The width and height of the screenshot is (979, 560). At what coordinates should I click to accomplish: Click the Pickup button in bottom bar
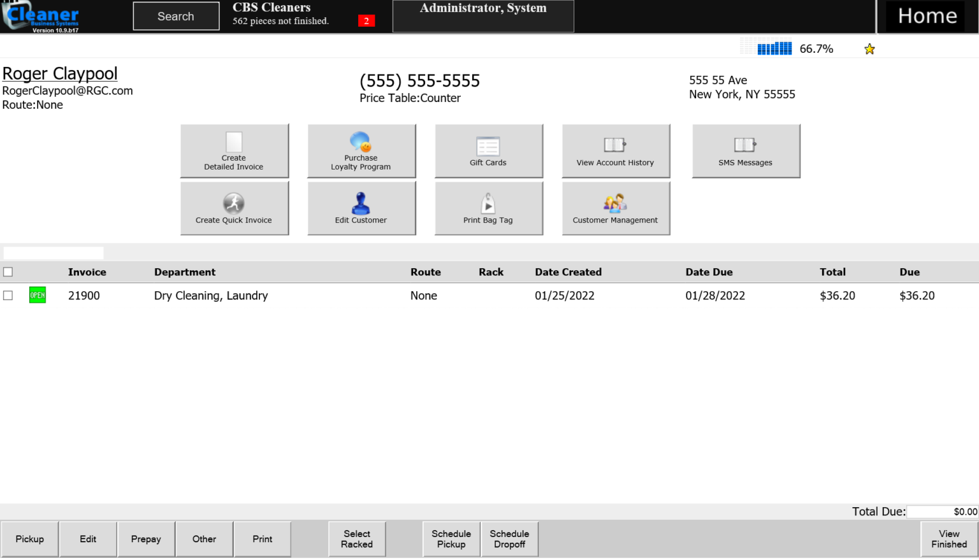click(30, 539)
